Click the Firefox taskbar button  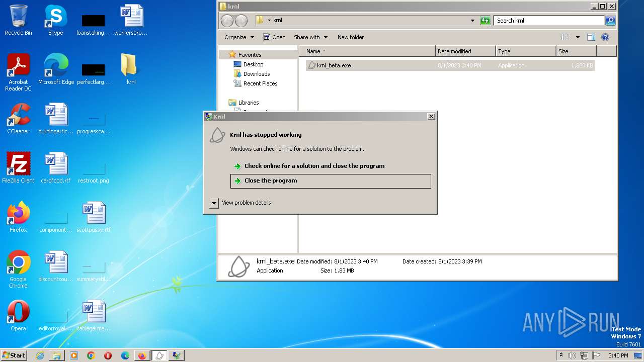pos(142,355)
